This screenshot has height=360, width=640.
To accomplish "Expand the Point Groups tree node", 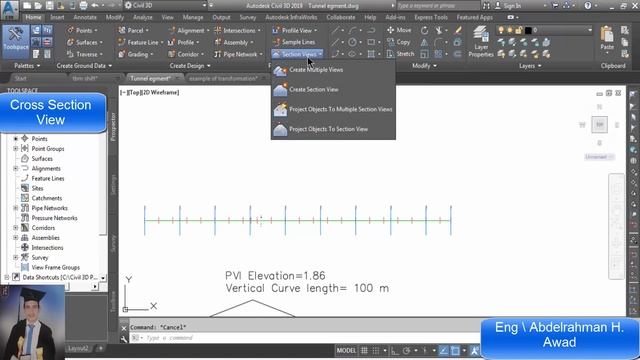I will (16, 149).
